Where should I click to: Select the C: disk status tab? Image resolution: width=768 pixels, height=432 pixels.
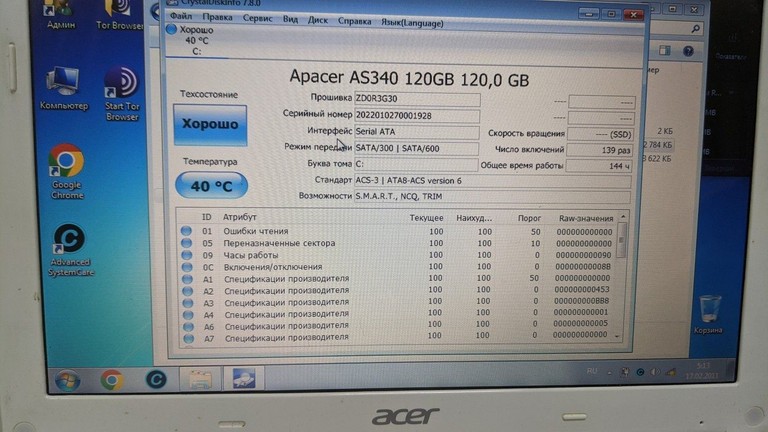(x=196, y=41)
